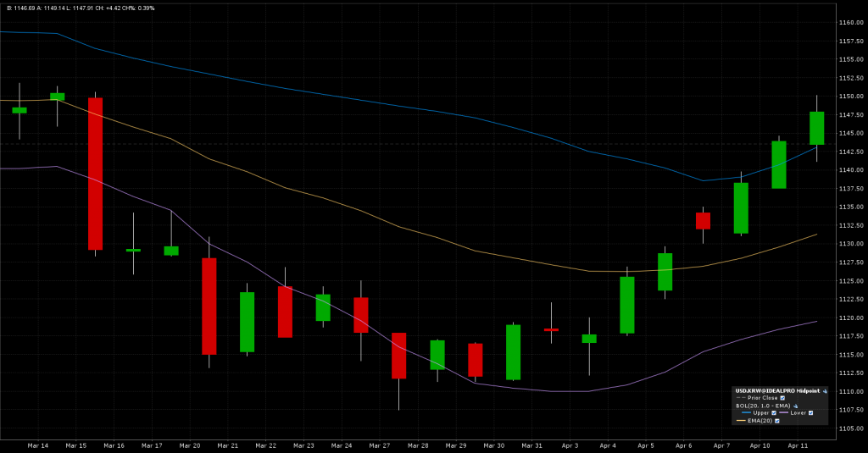Click the green candle on Apr 10

pyautogui.click(x=779, y=165)
